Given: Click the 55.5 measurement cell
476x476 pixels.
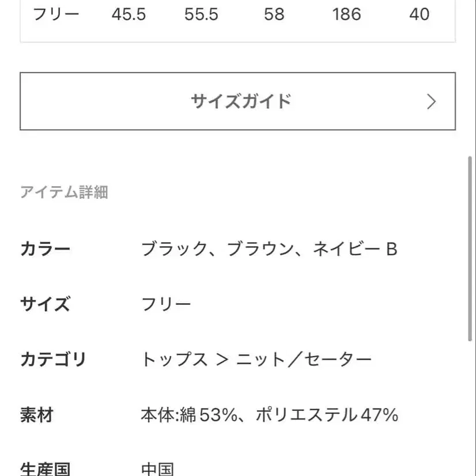Looking at the screenshot, I should tap(201, 15).
